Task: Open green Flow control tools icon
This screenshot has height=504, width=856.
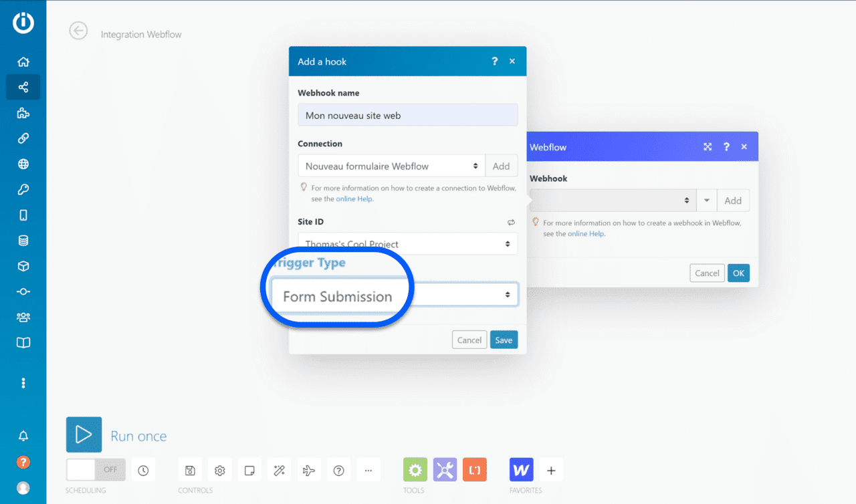Action: coord(415,470)
